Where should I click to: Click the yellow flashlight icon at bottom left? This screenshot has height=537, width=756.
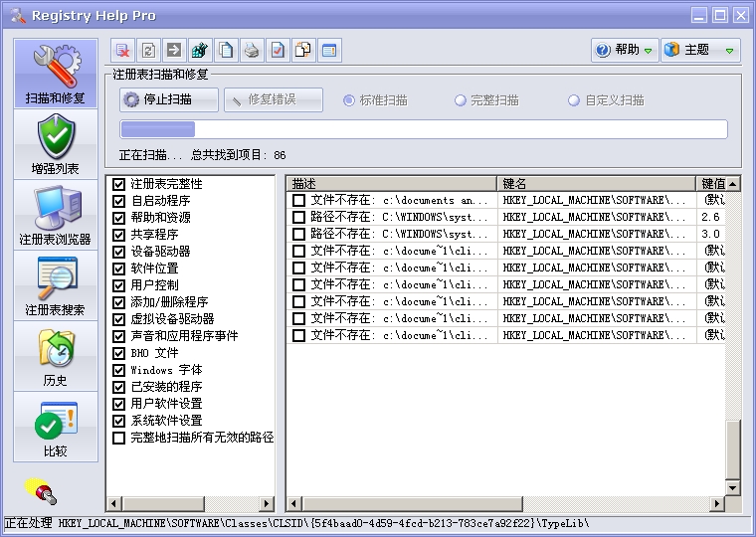(x=41, y=491)
